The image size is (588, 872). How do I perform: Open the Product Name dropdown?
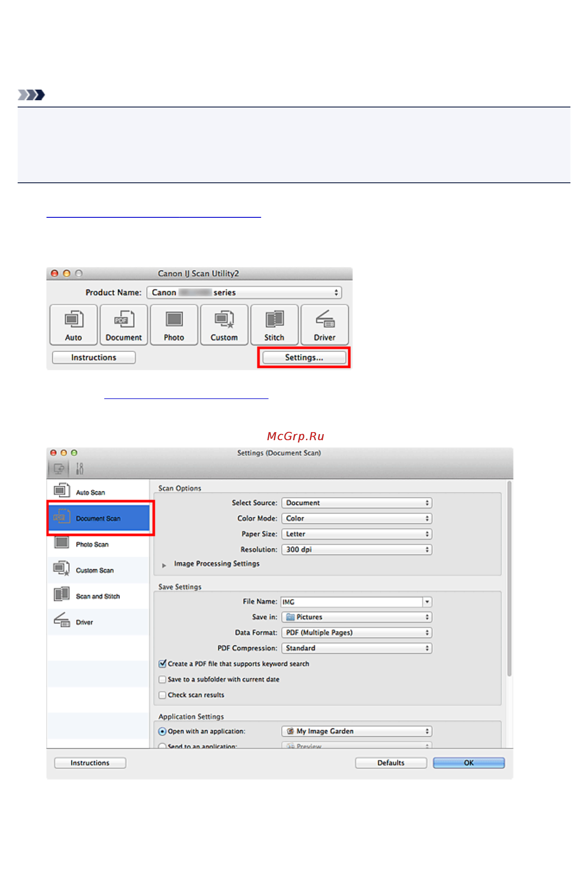(x=244, y=292)
